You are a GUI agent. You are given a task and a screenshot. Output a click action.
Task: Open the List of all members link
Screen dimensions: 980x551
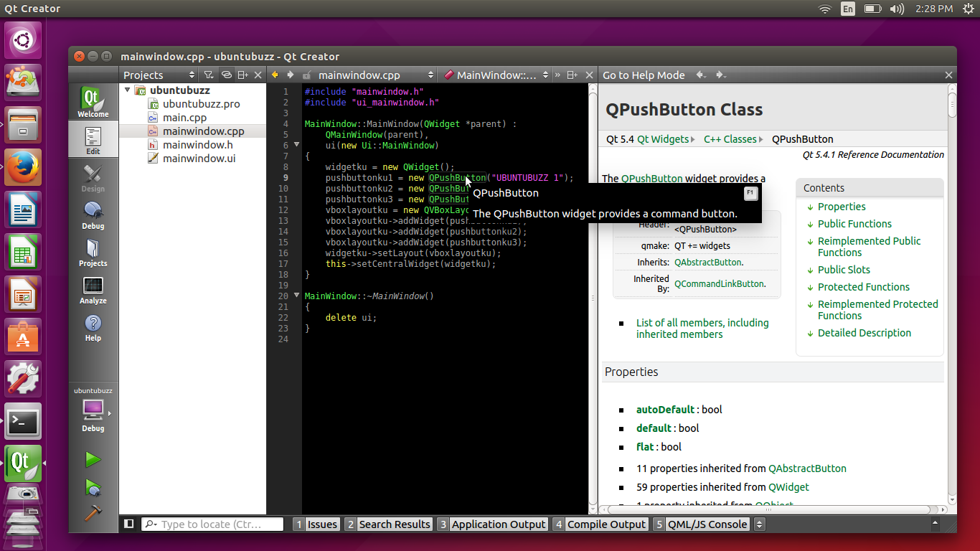702,323
